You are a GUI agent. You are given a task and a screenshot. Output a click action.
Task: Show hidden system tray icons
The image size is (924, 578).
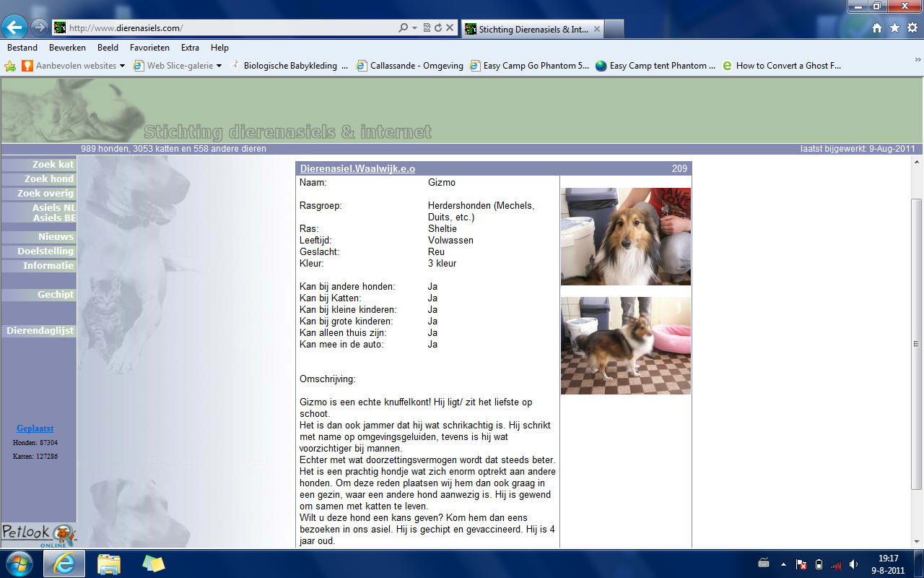tap(783, 564)
